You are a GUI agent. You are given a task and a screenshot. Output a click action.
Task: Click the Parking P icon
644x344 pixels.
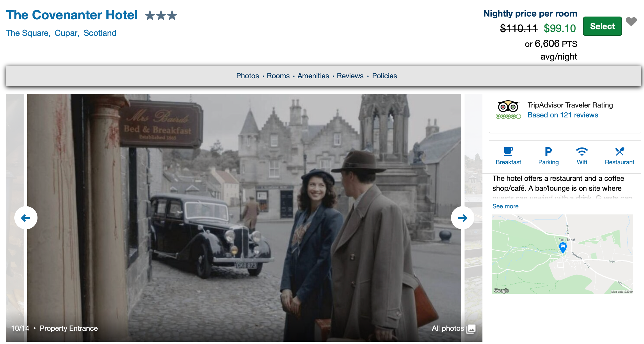548,152
